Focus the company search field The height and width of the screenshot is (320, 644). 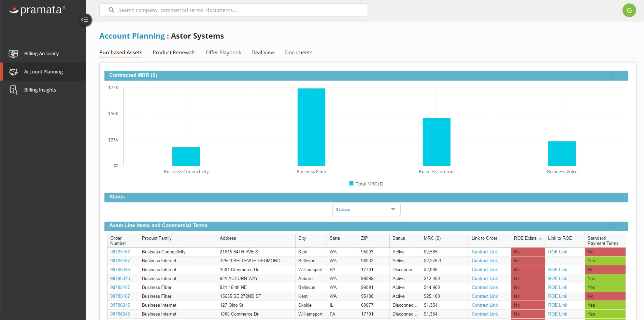tap(233, 10)
